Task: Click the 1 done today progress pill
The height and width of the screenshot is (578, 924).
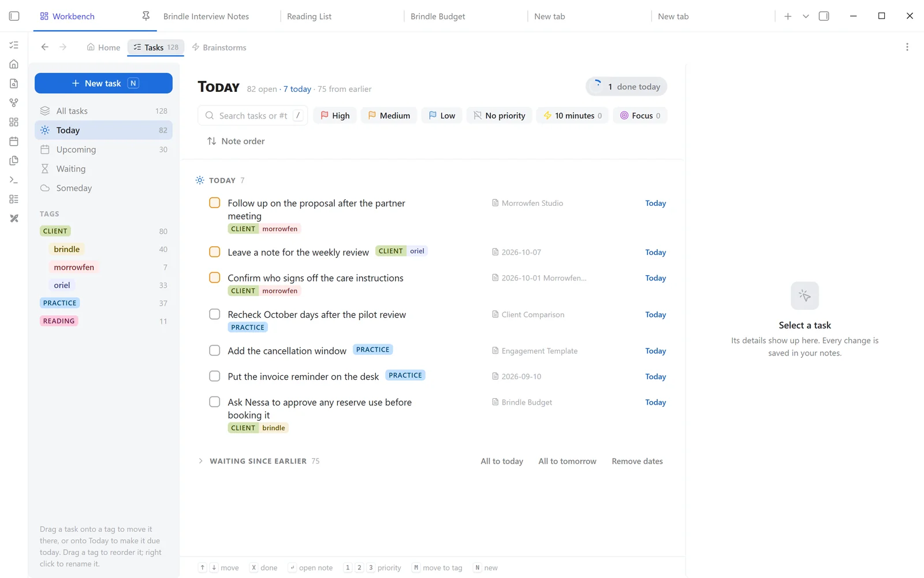Action: (x=627, y=87)
